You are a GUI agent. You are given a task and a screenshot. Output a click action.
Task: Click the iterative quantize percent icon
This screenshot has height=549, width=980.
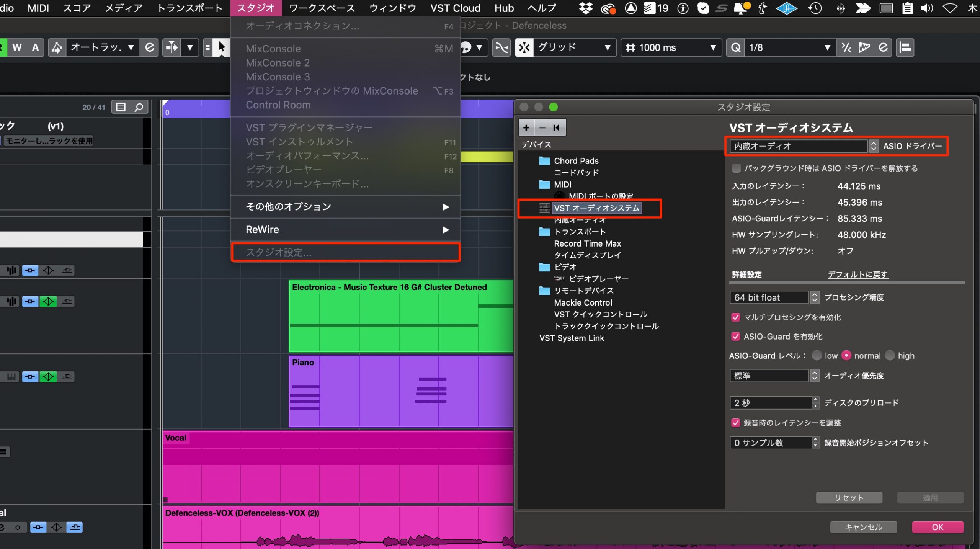point(846,47)
